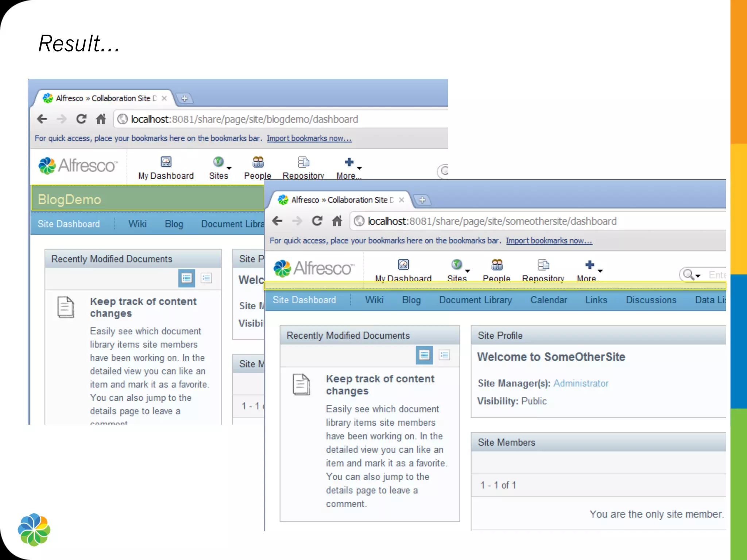Click back arrow in front browser window
Viewport: 747px width, 560px height.
(x=278, y=221)
